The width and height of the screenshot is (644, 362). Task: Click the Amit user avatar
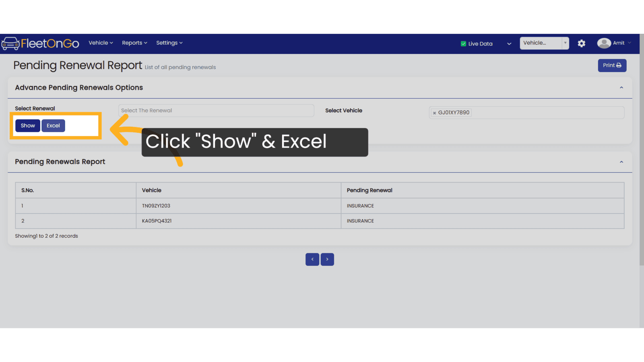point(604,43)
